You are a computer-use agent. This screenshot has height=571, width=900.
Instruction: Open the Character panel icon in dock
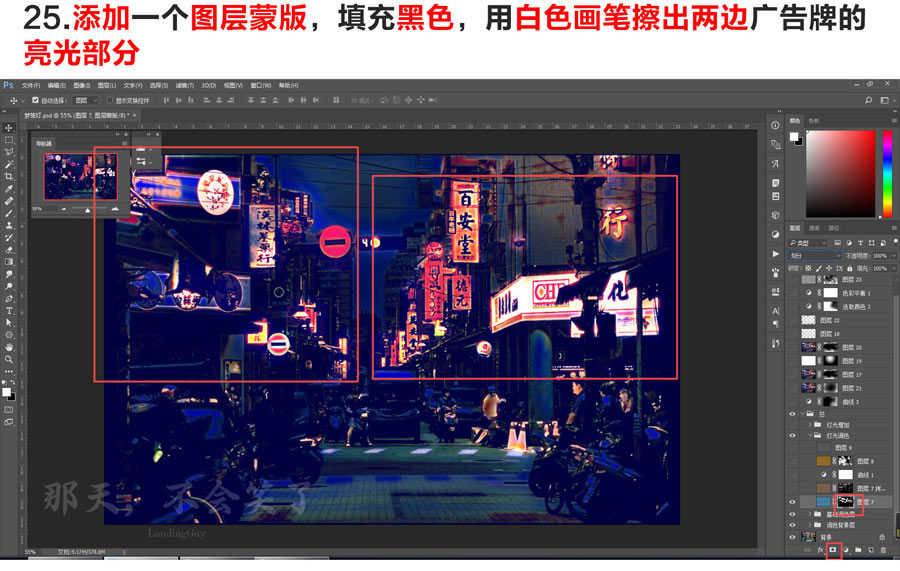tap(775, 310)
